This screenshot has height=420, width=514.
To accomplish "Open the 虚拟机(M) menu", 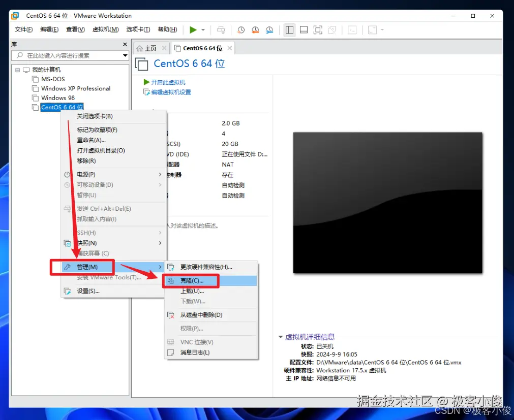I will 106,29.
